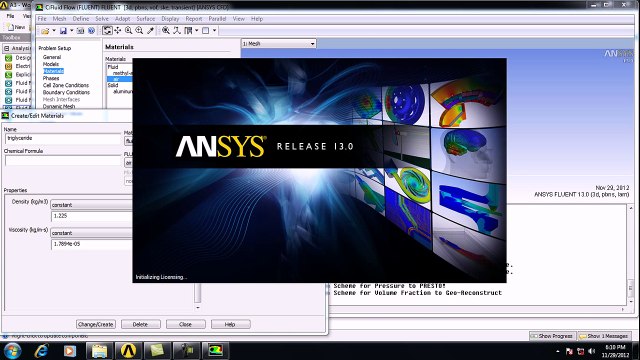
Task: Open dropdown arrow next to save icon
Action: tap(72, 31)
